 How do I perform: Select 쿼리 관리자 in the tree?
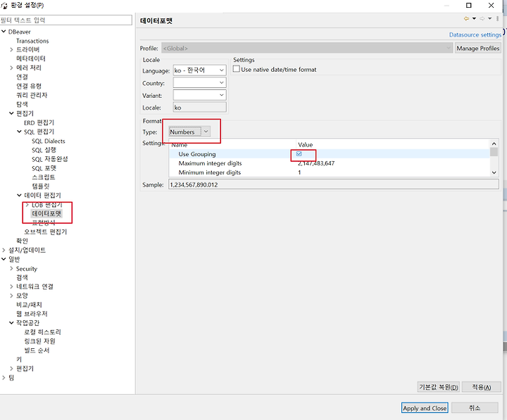(32, 95)
